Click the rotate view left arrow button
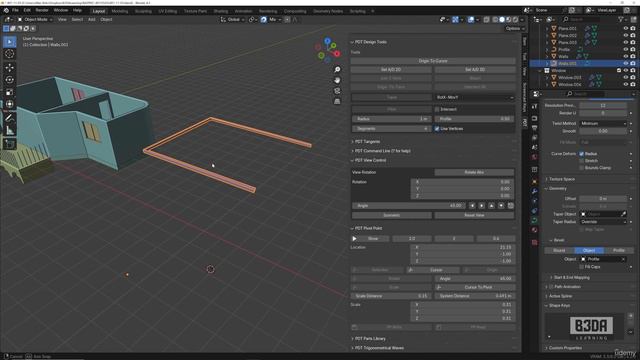640x360 pixels. [472, 206]
